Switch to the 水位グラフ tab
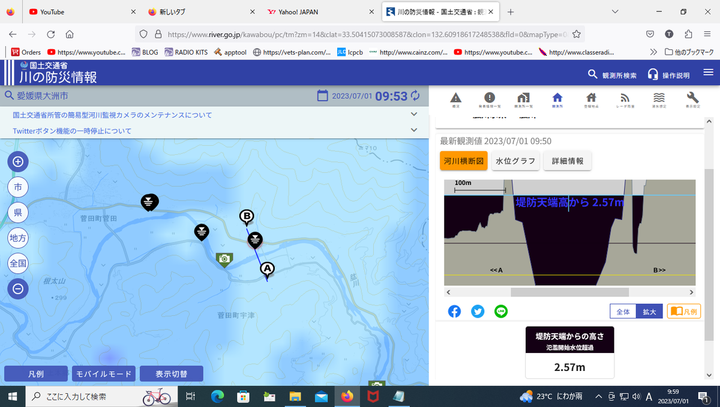 click(515, 161)
